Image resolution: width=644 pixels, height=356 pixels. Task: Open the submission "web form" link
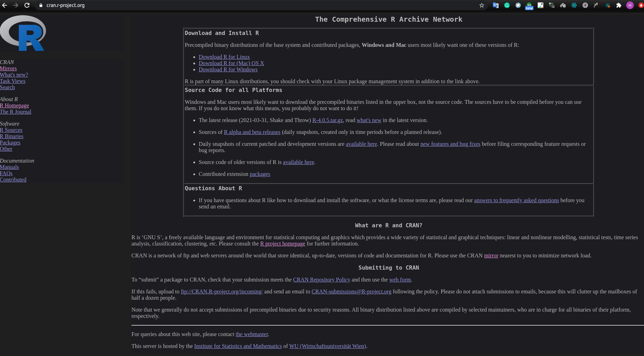[x=400, y=280]
